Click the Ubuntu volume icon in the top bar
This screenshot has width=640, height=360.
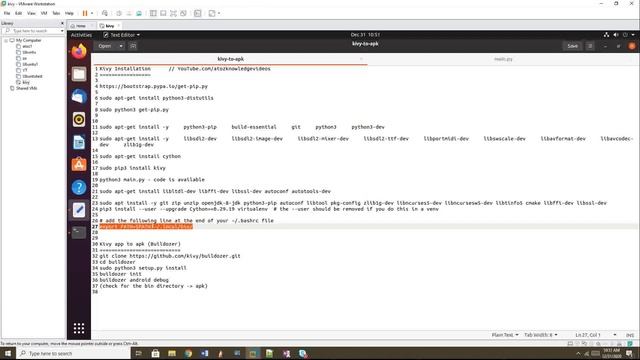616,35
